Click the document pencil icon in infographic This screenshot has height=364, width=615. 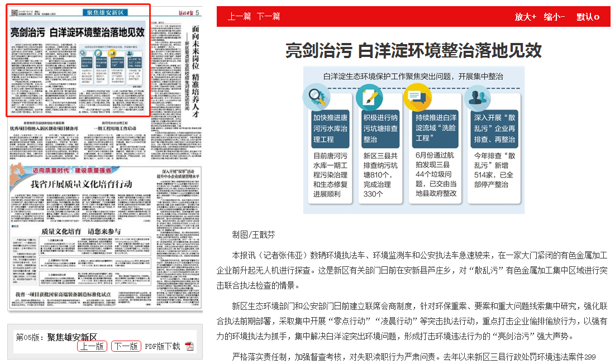coord(369,97)
